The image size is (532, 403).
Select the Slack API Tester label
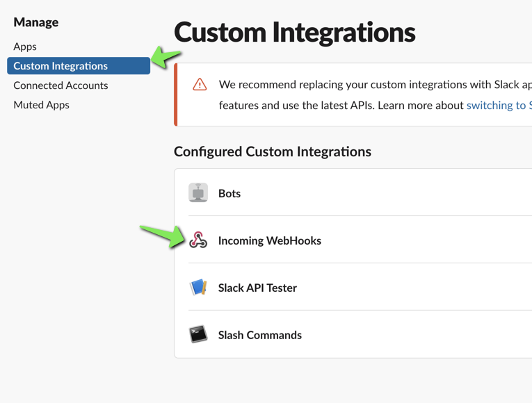coord(257,288)
